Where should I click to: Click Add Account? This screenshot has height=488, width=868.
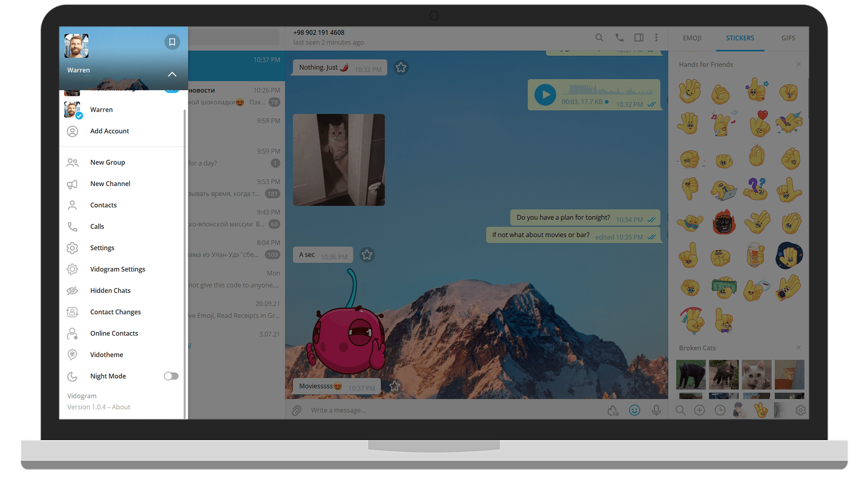point(109,131)
